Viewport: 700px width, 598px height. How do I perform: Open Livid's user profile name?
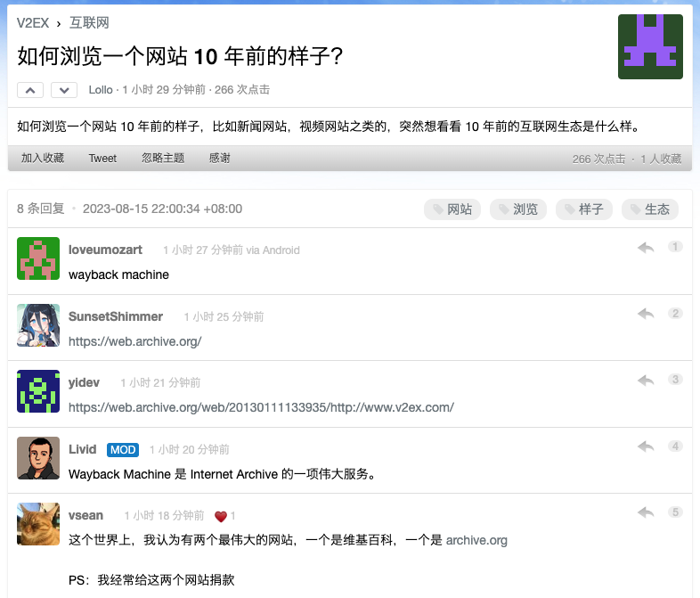(82, 449)
